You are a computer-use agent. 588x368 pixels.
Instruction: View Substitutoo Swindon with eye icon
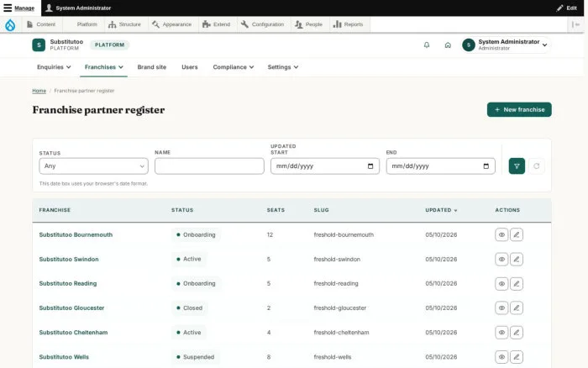click(501, 260)
